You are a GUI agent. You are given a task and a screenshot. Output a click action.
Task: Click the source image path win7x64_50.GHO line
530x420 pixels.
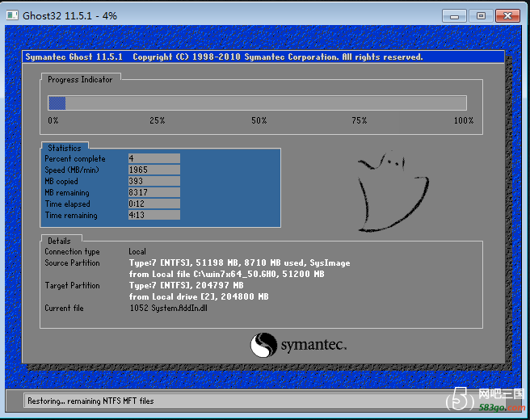226,274
